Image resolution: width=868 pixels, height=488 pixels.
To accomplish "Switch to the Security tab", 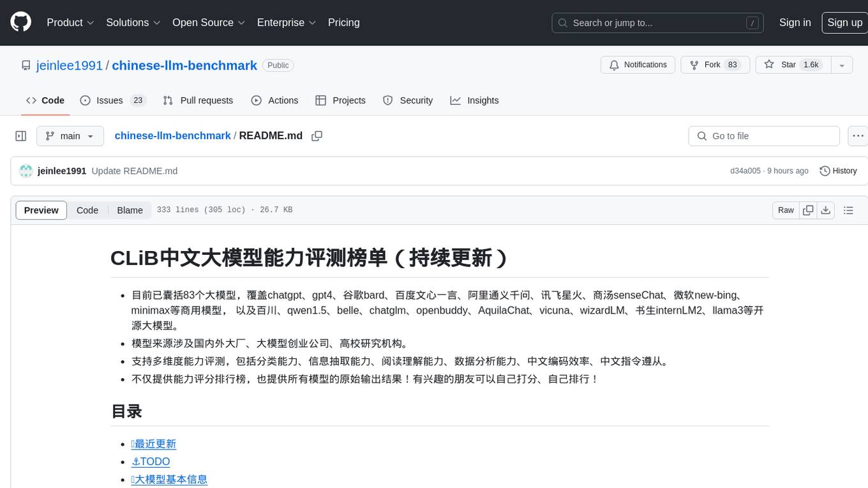I will 408,100.
